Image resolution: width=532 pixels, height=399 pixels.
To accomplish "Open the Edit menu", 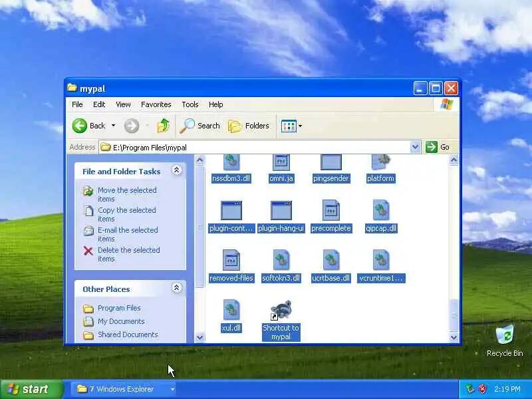I will (99, 104).
